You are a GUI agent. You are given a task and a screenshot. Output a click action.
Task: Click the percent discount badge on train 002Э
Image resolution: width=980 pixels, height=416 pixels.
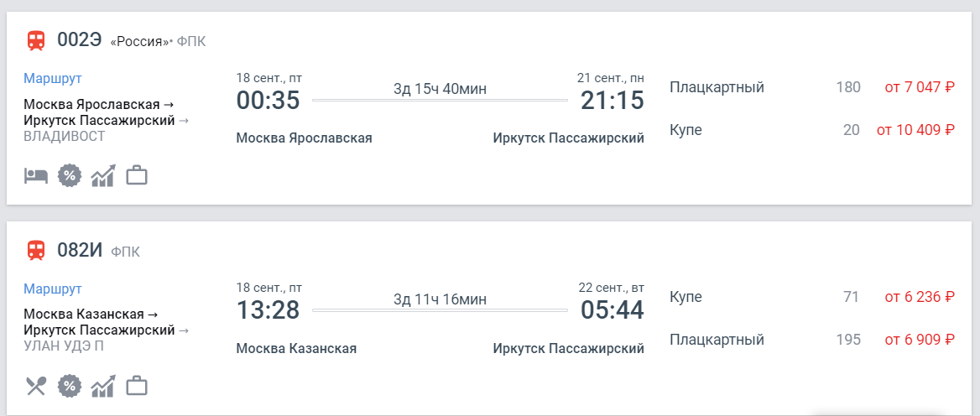pyautogui.click(x=69, y=176)
